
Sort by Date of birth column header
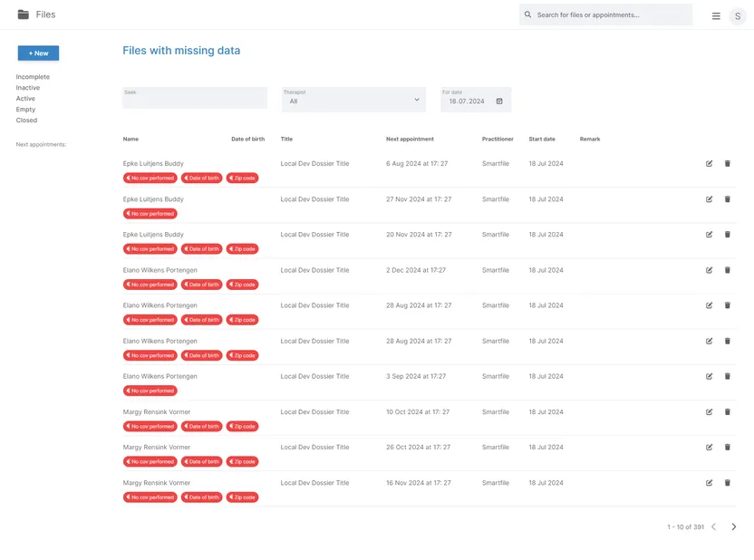click(x=247, y=139)
